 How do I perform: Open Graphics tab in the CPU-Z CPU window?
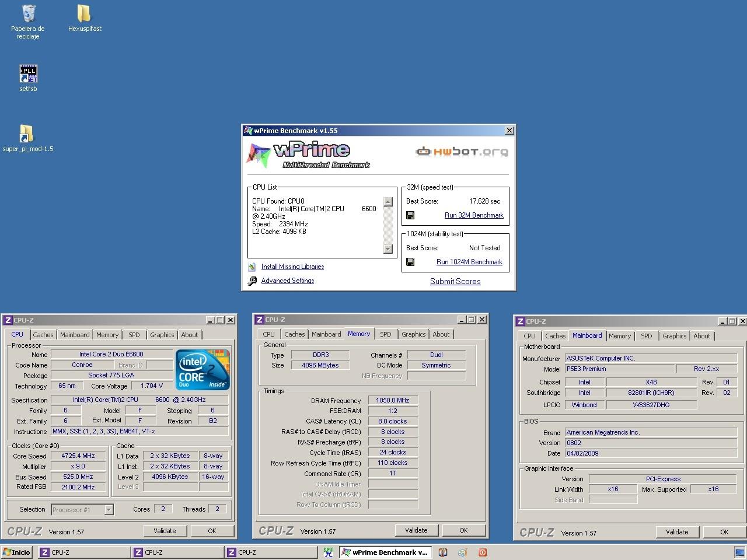[162, 335]
